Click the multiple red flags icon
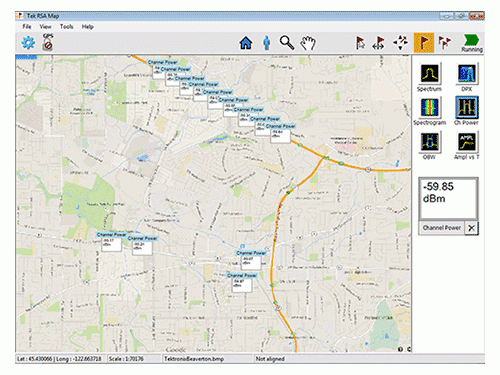Screen dimensions: 500x375 [x=444, y=43]
